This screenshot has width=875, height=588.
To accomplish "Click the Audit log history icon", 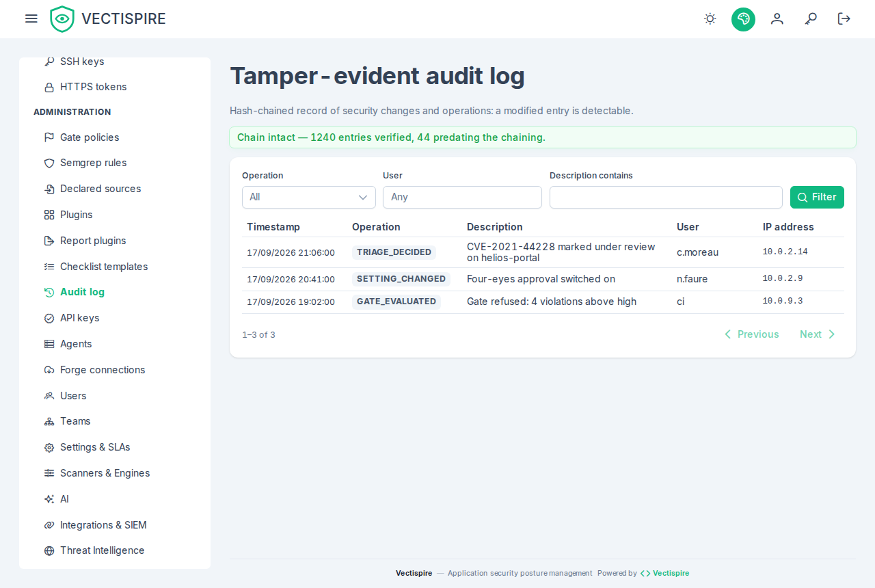I will [x=49, y=292].
